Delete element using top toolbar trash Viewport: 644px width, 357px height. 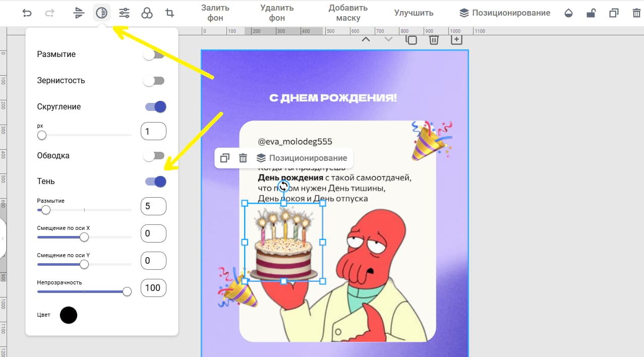(636, 13)
